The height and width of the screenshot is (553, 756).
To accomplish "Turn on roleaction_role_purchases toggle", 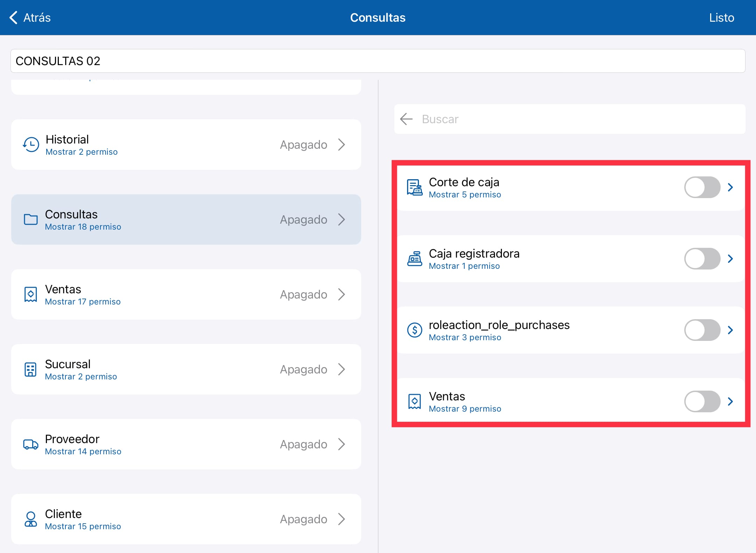I will [x=702, y=330].
